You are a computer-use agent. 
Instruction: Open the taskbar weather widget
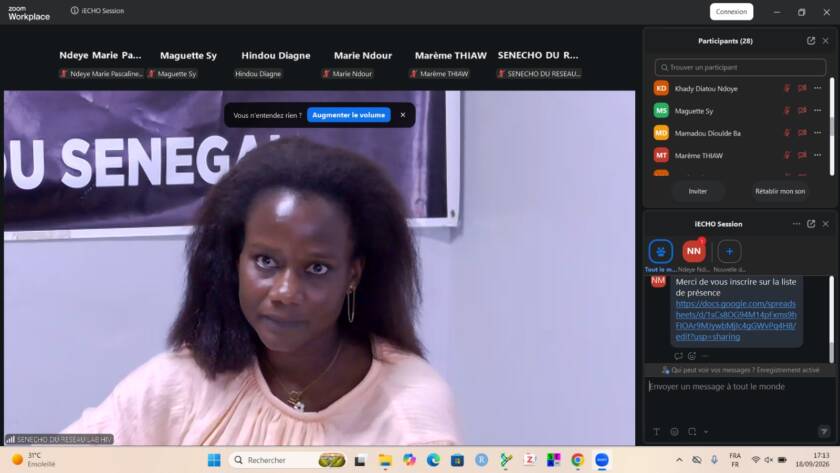[34, 460]
